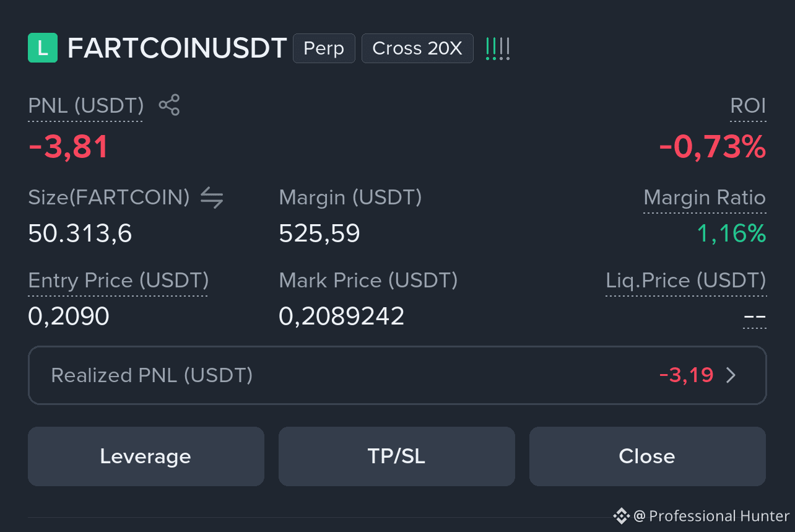Click the Size(FARTCOIN) label

[x=109, y=198]
